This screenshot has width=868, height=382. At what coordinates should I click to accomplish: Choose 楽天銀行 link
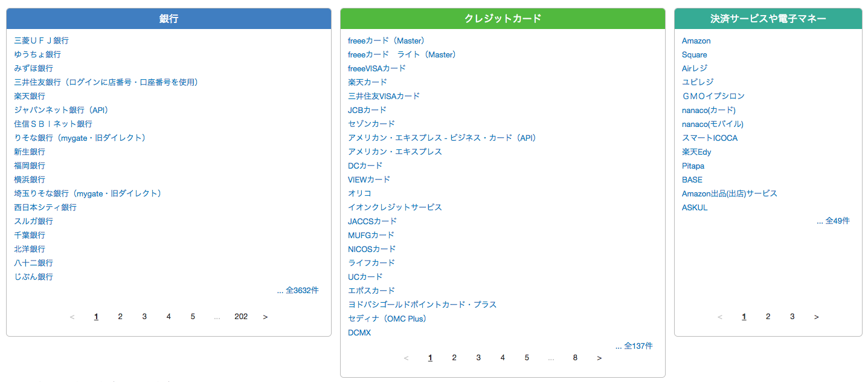[30, 96]
